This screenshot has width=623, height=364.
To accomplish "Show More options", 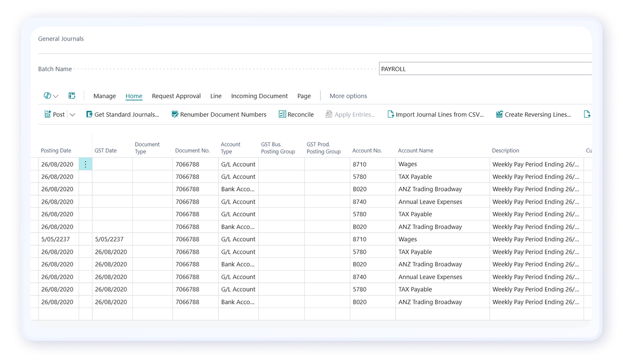I will click(348, 96).
